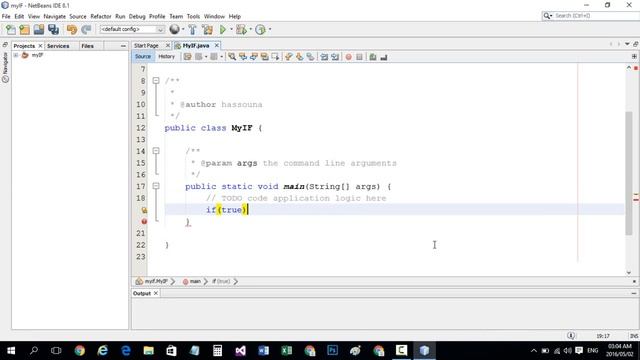Click the Open Project toolbar icon
This screenshot has width=640, height=360.
[39, 29]
